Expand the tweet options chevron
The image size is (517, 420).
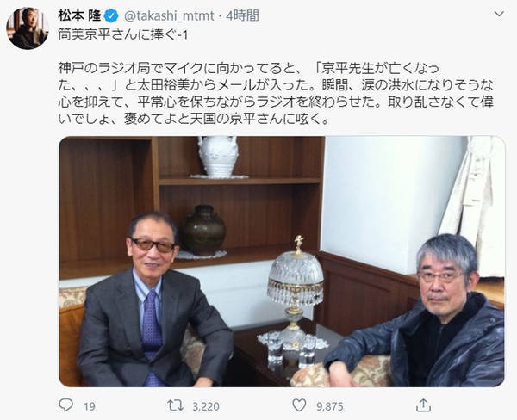tap(500, 14)
